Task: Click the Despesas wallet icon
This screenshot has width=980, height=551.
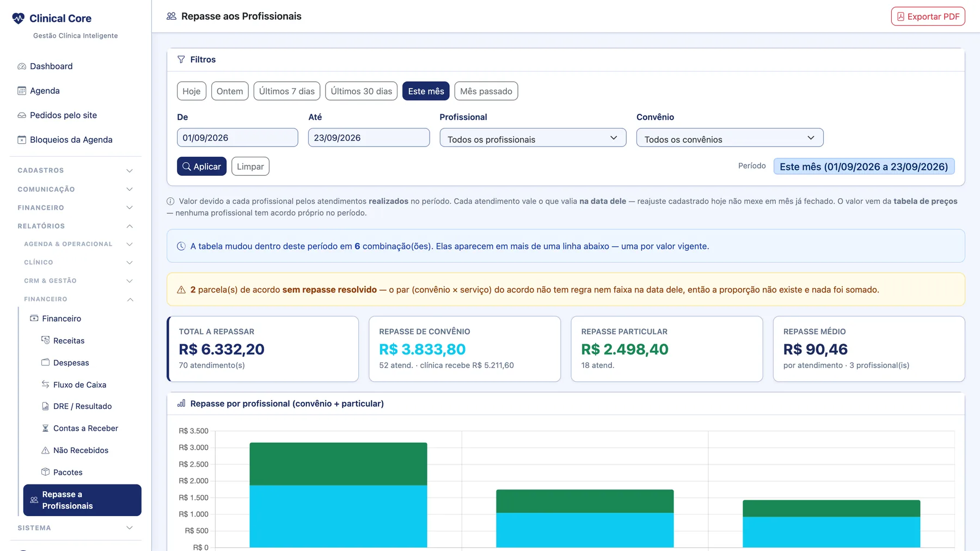Action: click(x=46, y=363)
